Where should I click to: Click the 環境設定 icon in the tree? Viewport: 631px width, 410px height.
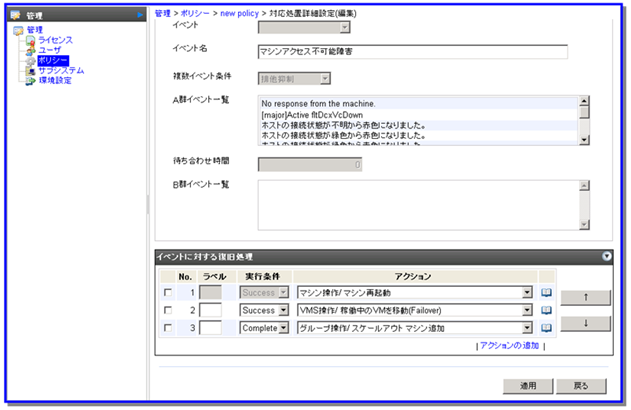tap(30, 81)
